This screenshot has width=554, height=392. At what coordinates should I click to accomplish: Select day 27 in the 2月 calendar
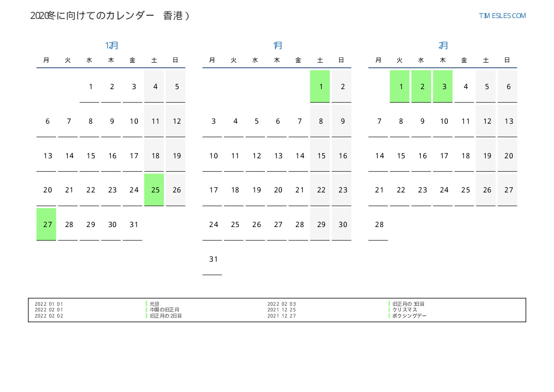(508, 190)
